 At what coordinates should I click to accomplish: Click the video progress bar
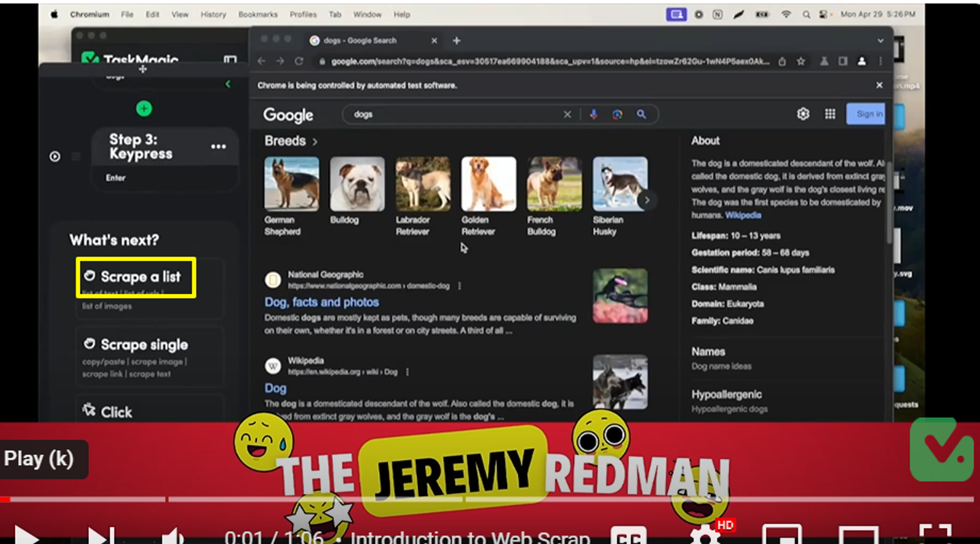pos(487,499)
